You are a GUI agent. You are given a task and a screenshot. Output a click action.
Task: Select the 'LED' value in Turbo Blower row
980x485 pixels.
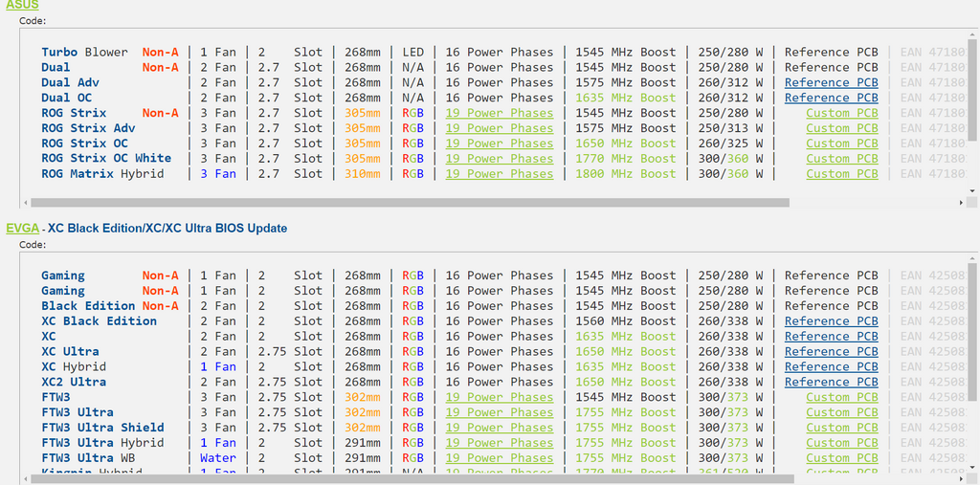[x=413, y=52]
